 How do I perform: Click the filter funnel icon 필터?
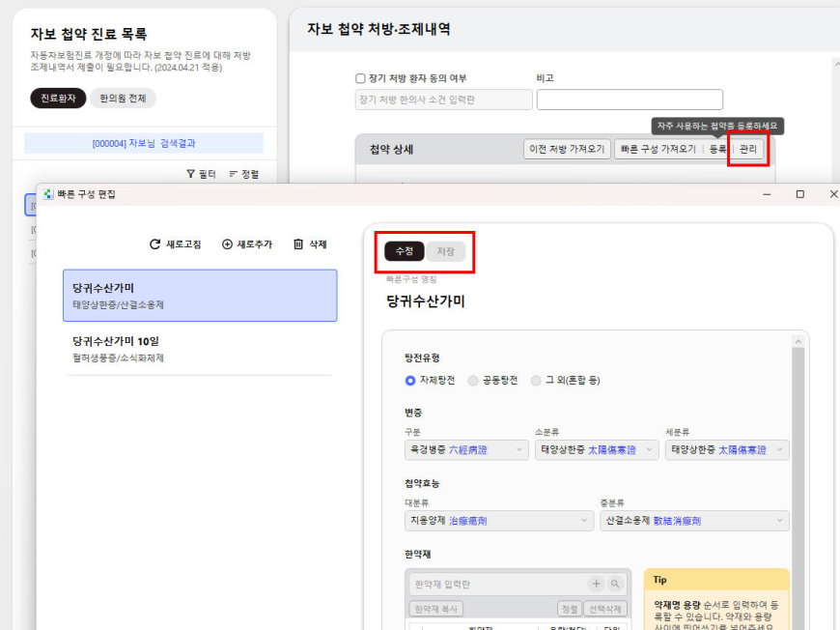190,174
